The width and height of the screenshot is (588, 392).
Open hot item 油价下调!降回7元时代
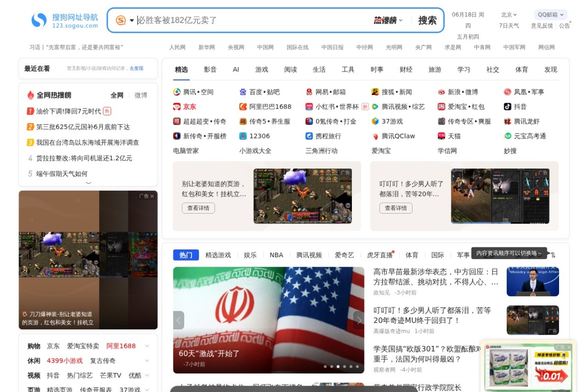coord(69,111)
